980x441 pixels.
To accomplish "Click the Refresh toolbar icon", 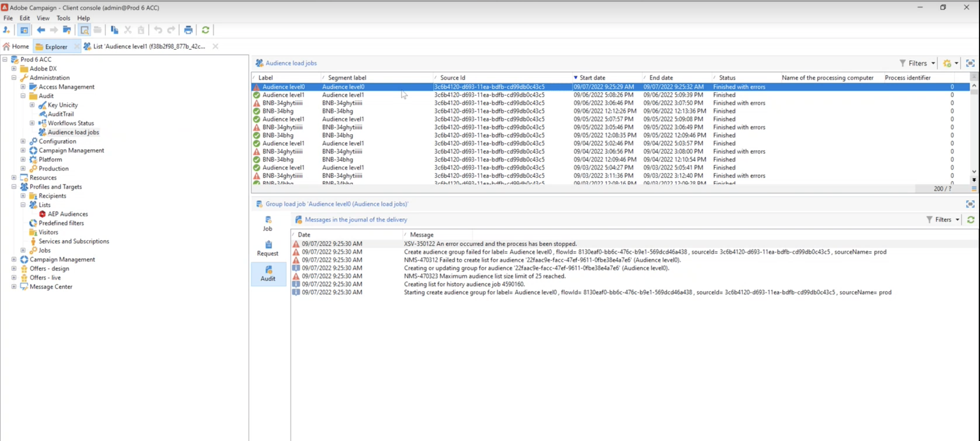I will [206, 30].
